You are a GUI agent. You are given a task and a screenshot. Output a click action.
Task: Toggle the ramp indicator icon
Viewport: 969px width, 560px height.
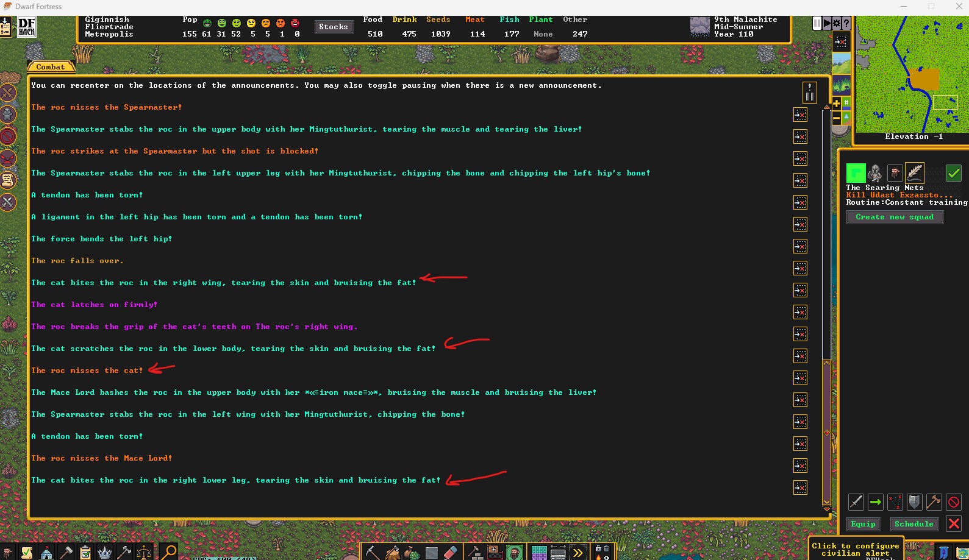[x=846, y=118]
